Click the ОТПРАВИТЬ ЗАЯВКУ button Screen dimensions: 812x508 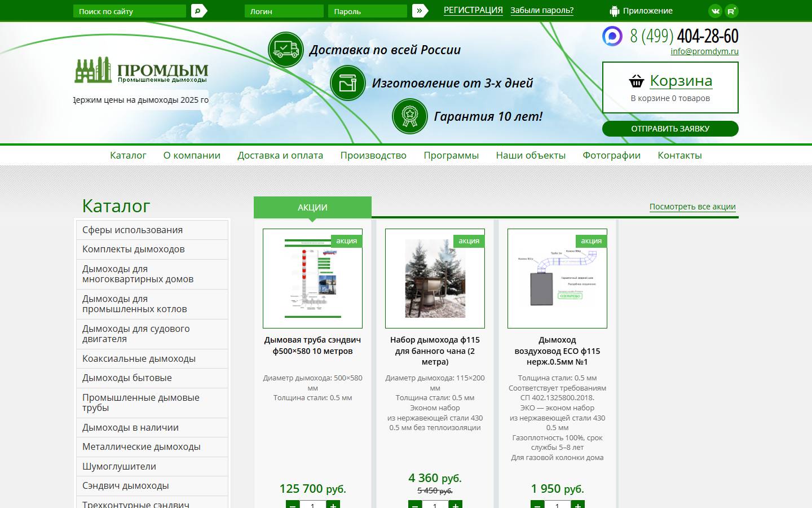pyautogui.click(x=670, y=129)
